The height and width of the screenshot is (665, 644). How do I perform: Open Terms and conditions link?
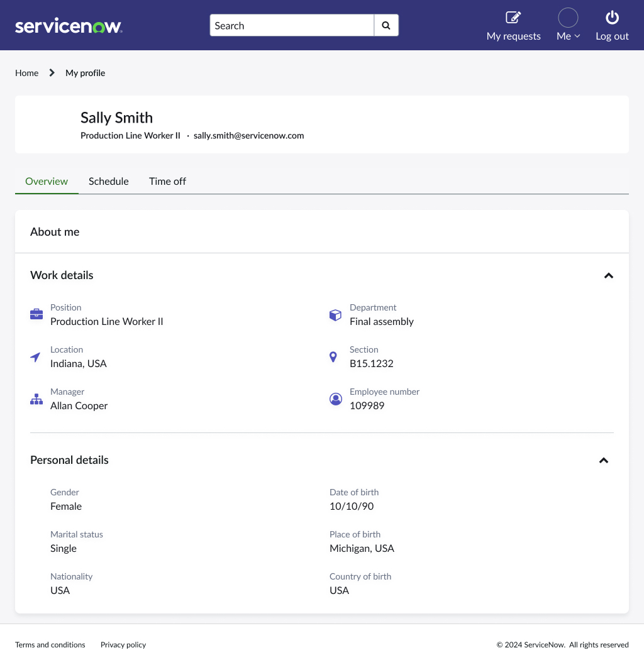[x=50, y=645]
